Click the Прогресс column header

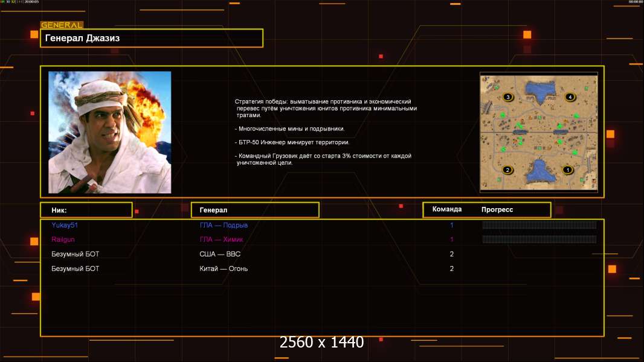(497, 209)
